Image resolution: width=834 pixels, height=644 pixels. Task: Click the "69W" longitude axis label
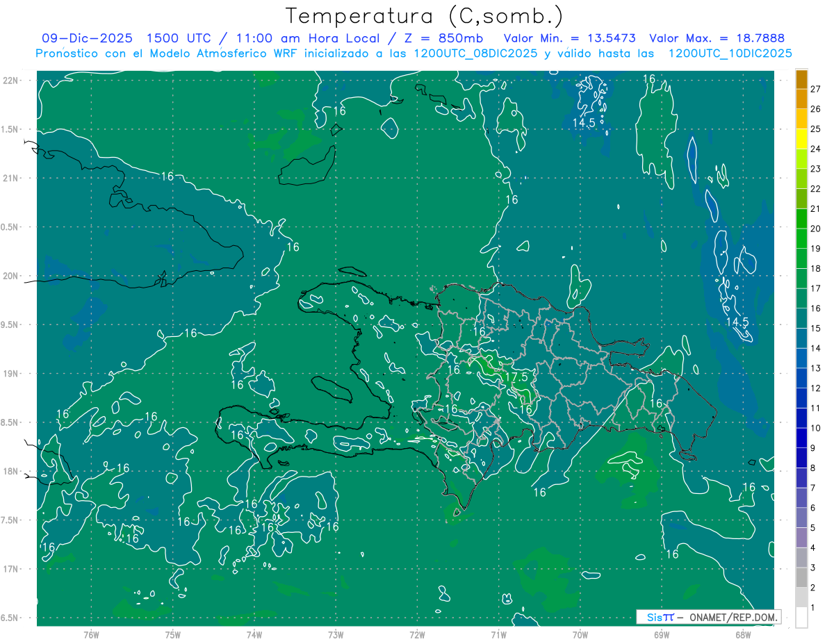pos(661,634)
